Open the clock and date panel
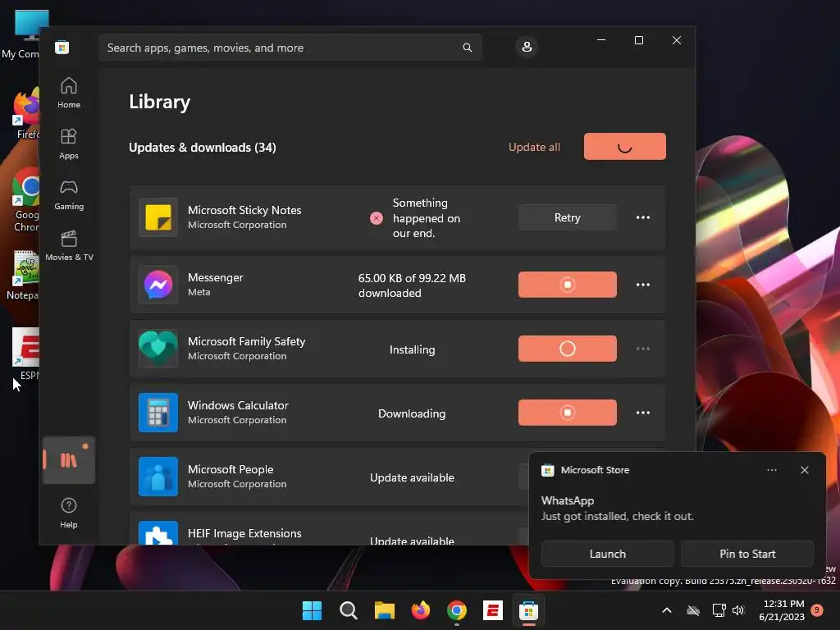Screen dimensions: 840x630 point(782,610)
